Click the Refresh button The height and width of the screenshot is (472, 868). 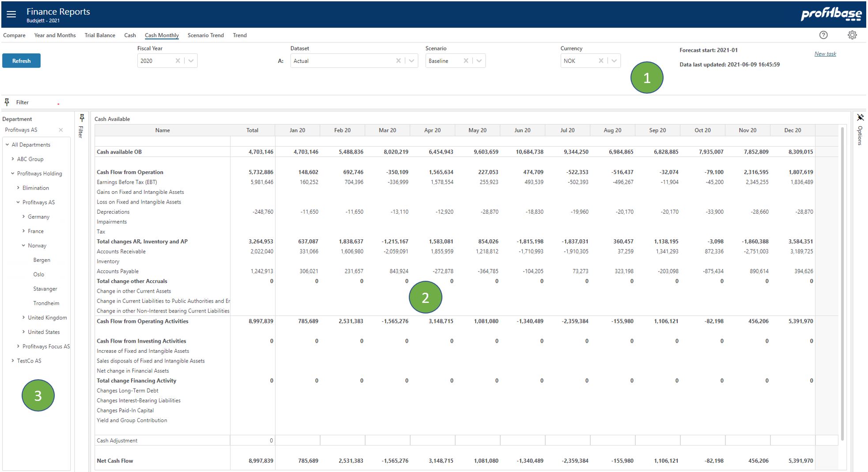click(21, 61)
